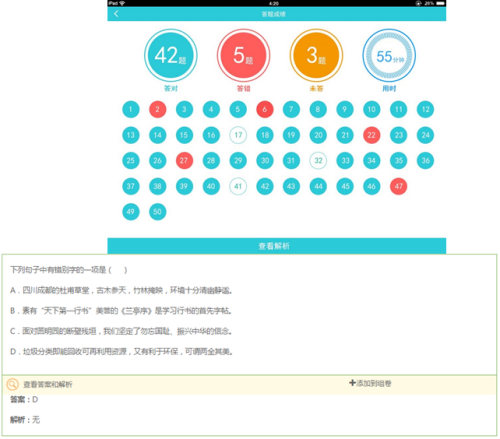Open the red 5 wrong answers circle
Image resolution: width=500 pixels, height=439 pixels.
[244, 55]
